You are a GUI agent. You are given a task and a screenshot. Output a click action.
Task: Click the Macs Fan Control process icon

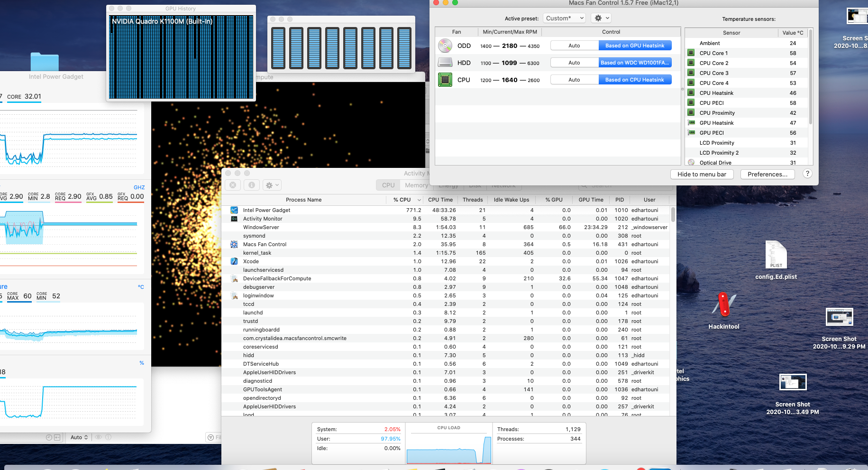(234, 244)
